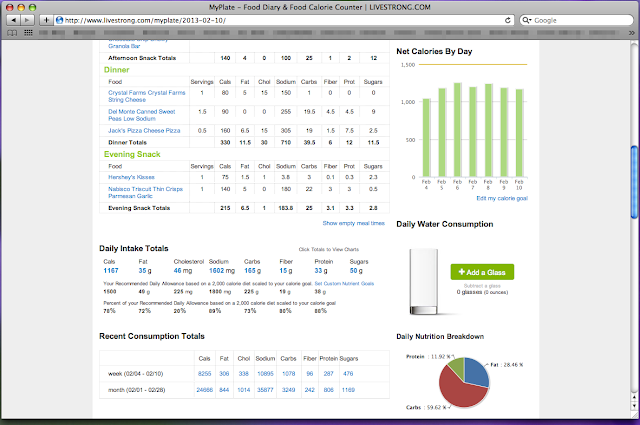The image size is (640, 425).
Task: Click monthly Cals value 24666
Action: click(x=204, y=390)
